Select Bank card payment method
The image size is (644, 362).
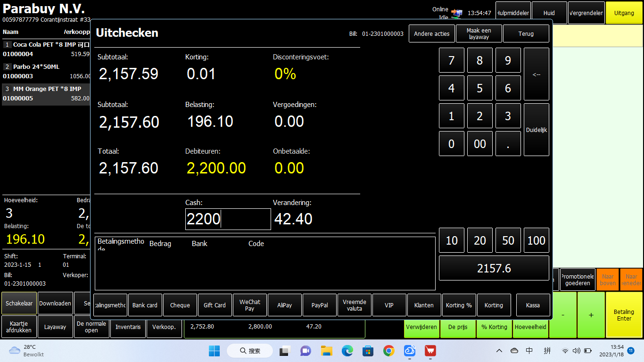(145, 305)
